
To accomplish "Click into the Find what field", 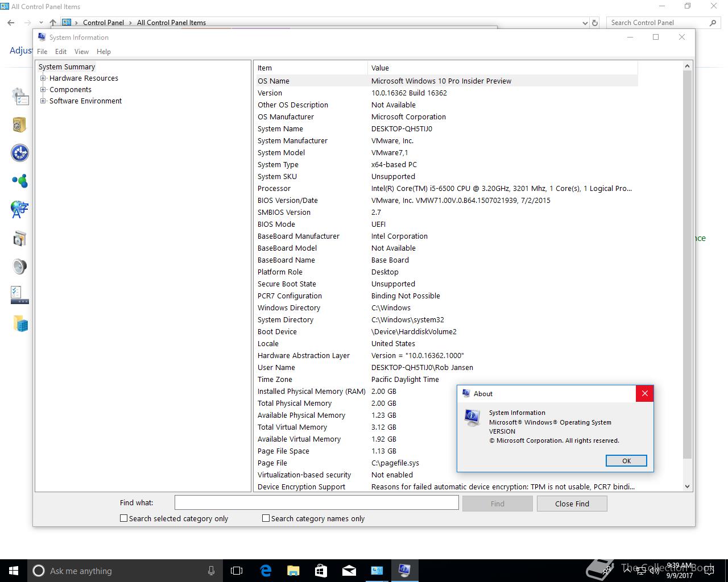I will [316, 502].
